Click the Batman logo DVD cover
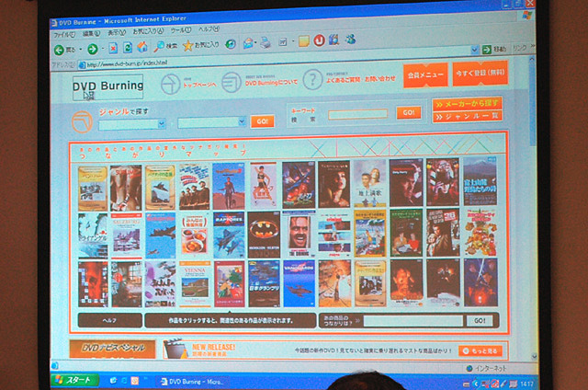The image size is (588, 390). [264, 235]
